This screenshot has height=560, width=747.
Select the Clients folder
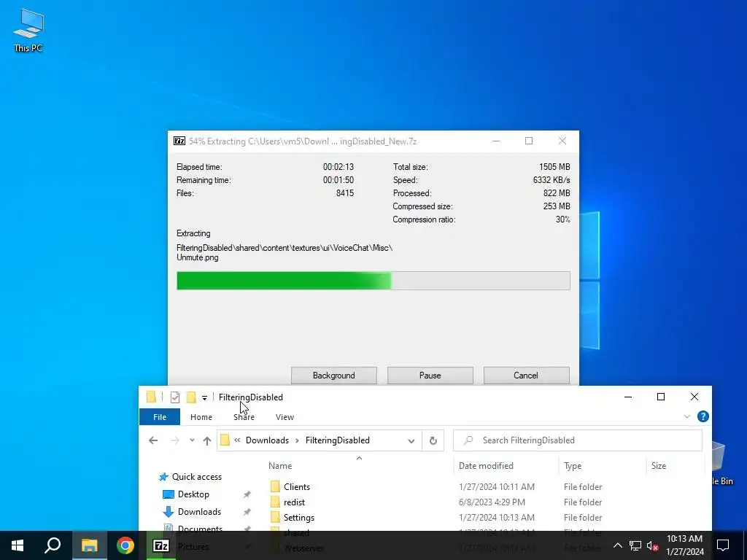(297, 486)
